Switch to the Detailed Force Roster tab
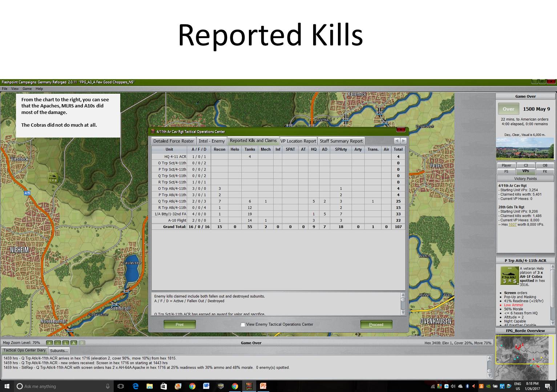This screenshot has width=557, height=392. click(173, 141)
